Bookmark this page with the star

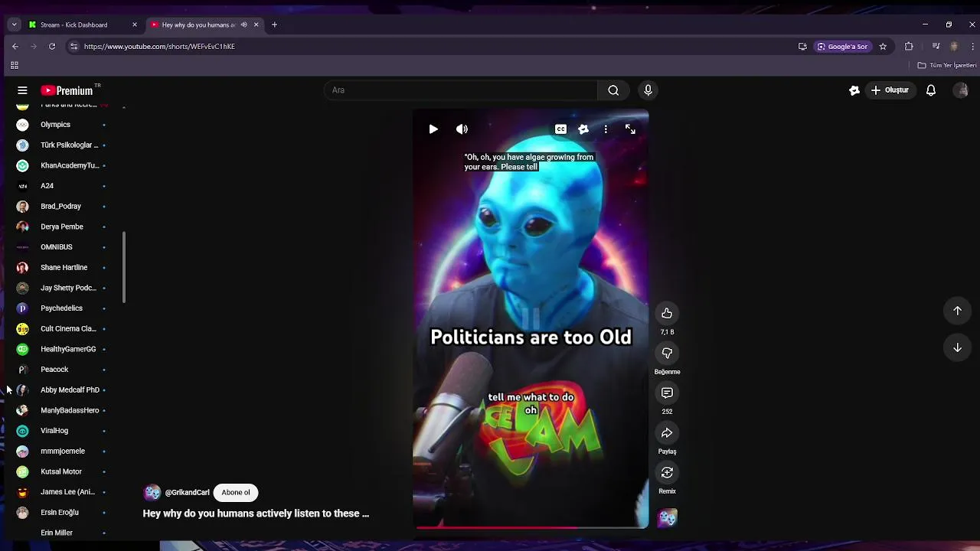point(883,47)
